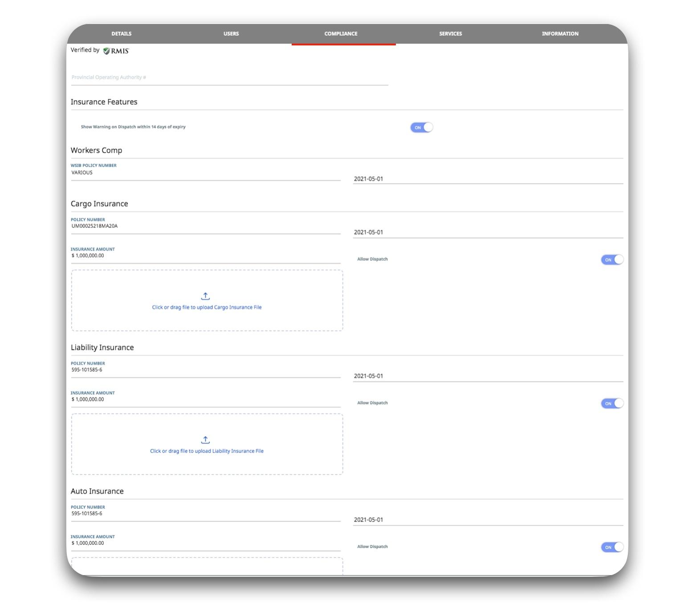This screenshot has height=616, width=692.
Task: Click the Cargo Insurance upload arrow icon
Action: [205, 296]
